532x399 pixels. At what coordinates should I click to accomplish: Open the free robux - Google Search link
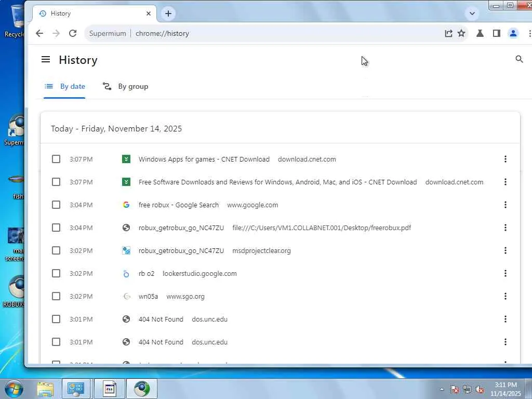(179, 205)
